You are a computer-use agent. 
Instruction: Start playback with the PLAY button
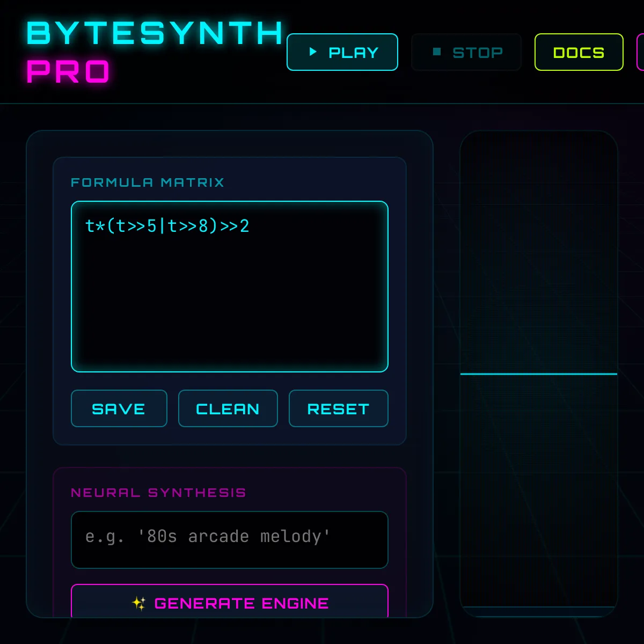342,52
